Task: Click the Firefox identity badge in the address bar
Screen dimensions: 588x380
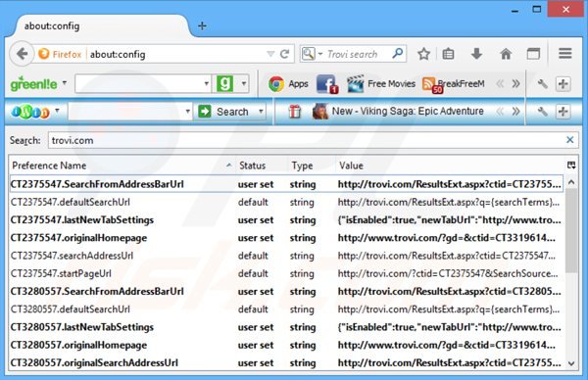Action: (x=60, y=54)
